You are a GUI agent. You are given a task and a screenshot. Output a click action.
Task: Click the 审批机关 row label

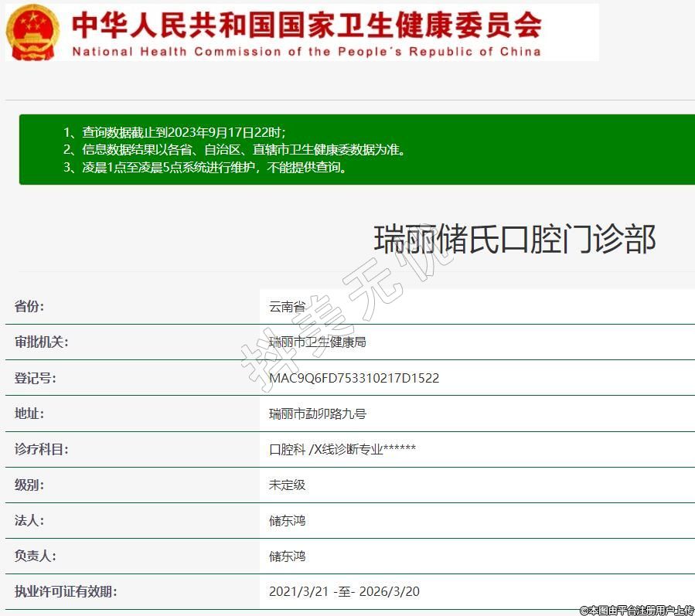pos(42,342)
